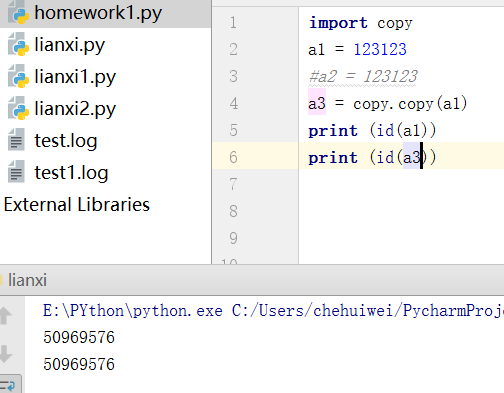This screenshot has height=393, width=504.
Task: Click line number 9 in gutter
Action: [x=233, y=238]
